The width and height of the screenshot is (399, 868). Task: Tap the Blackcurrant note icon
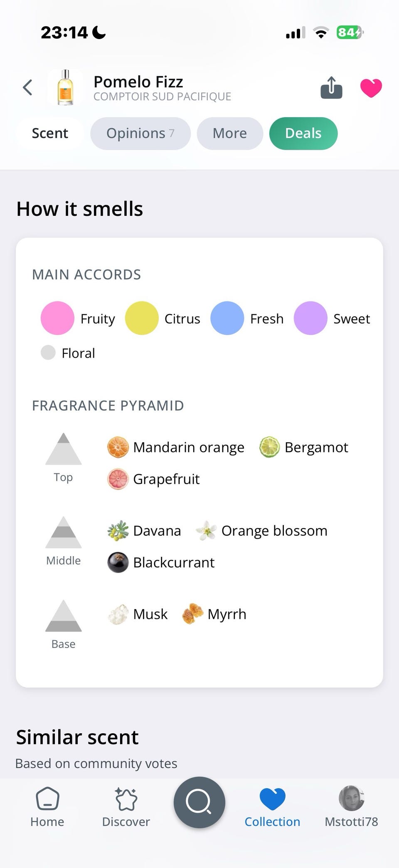pos(118,562)
